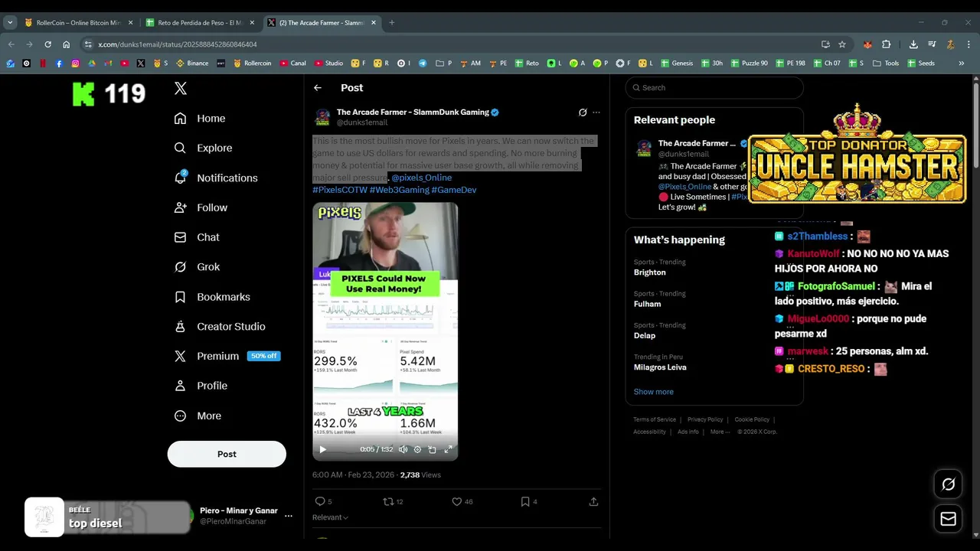Viewport: 980px width, 551px height.
Task: Switch to the RollerCoin browser tab
Action: (x=79, y=23)
